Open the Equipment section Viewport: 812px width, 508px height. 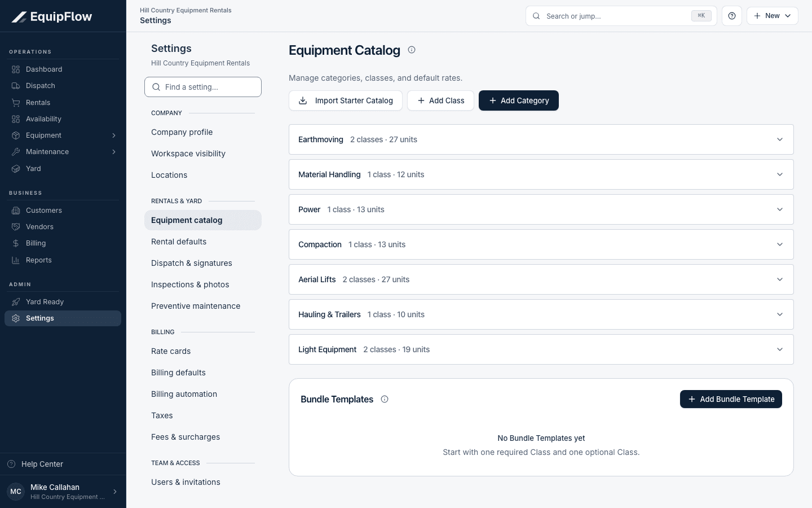coord(63,135)
